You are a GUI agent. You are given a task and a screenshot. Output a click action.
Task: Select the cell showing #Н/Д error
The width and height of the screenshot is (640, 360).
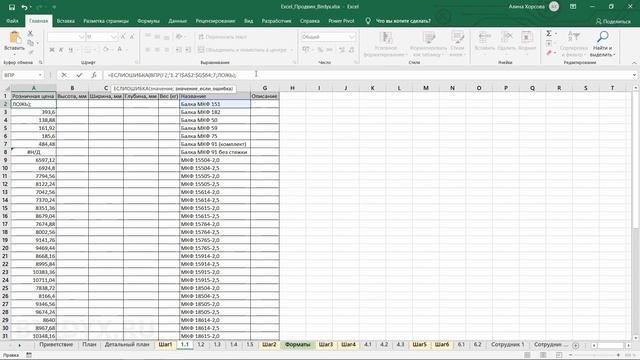coord(34,152)
